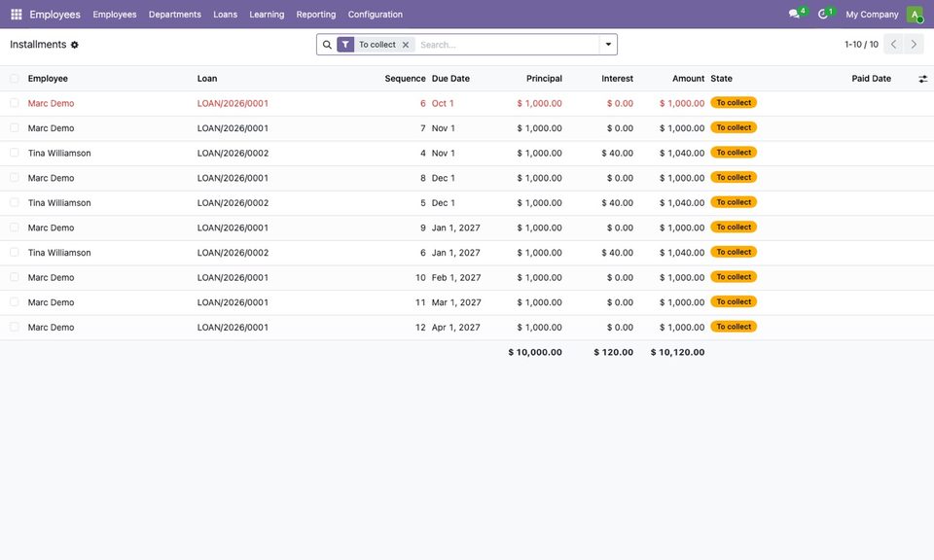Check the Marc Demo Dec 1 row
This screenshot has height=560, width=934.
point(15,178)
